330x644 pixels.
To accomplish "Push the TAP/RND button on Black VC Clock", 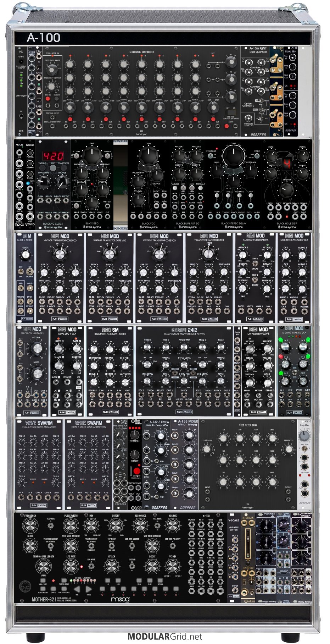I will point(43,167).
